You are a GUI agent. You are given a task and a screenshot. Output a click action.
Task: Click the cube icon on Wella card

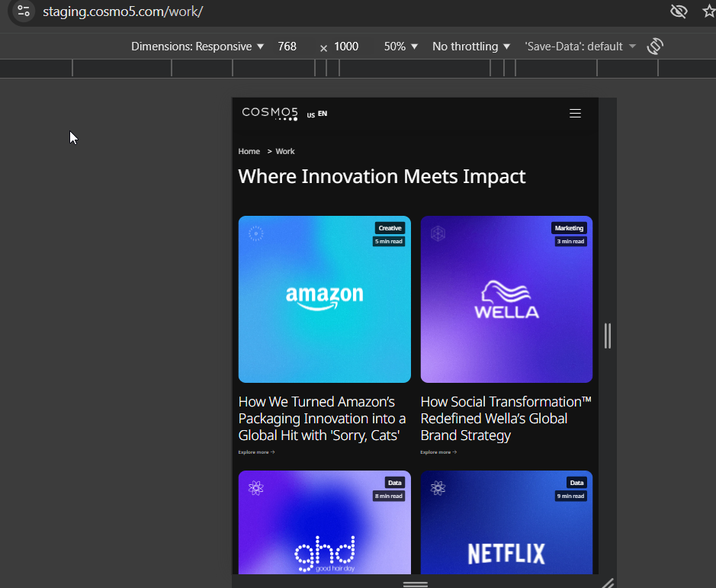pyautogui.click(x=438, y=233)
